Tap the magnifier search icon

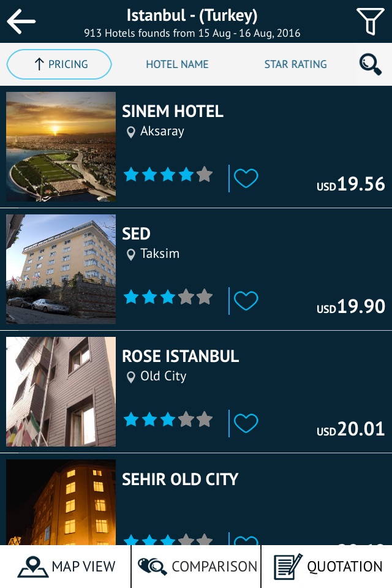tap(371, 64)
